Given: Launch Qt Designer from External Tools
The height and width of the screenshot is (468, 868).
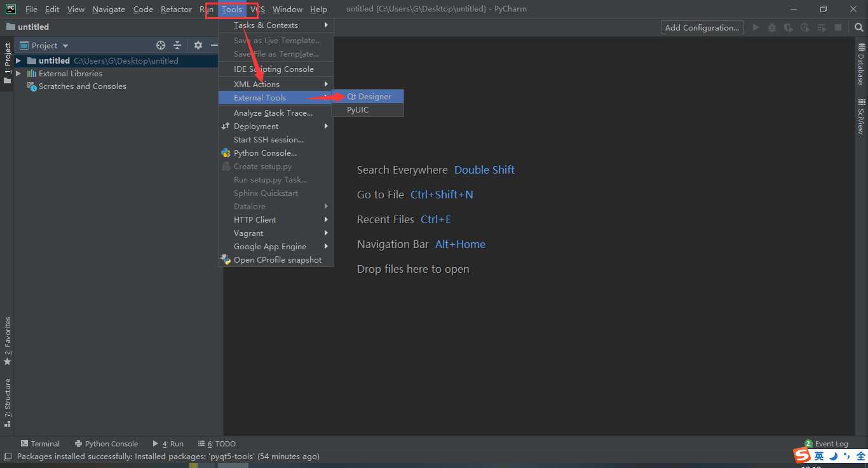Looking at the screenshot, I should pyautogui.click(x=368, y=97).
